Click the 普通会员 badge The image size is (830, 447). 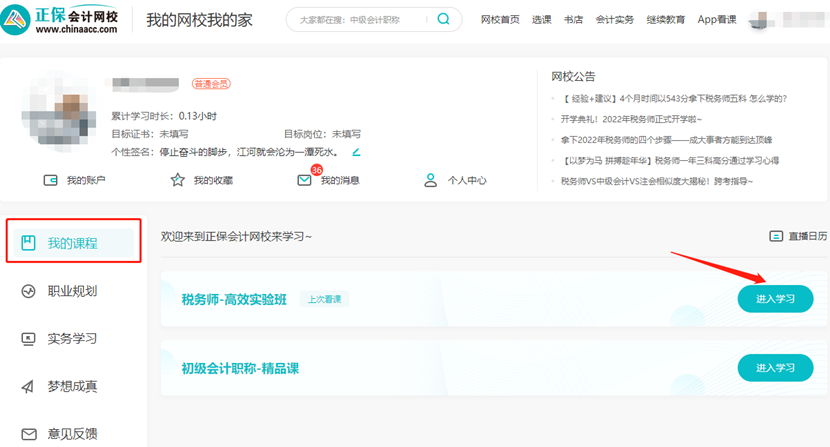click(x=211, y=84)
